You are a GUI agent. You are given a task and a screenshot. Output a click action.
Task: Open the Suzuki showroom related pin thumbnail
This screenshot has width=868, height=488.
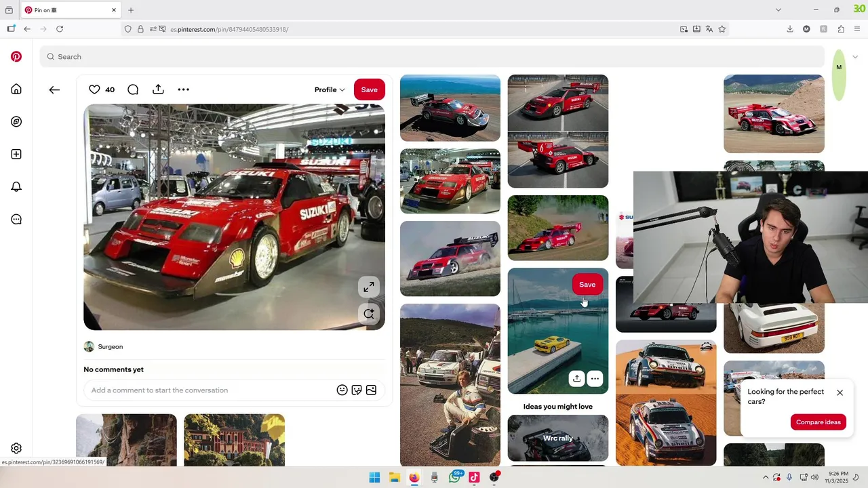450,182
